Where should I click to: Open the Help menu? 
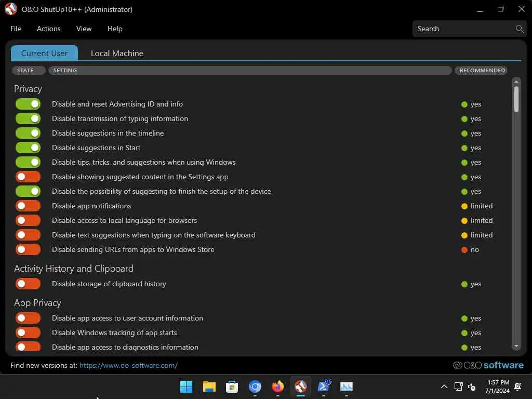click(115, 29)
